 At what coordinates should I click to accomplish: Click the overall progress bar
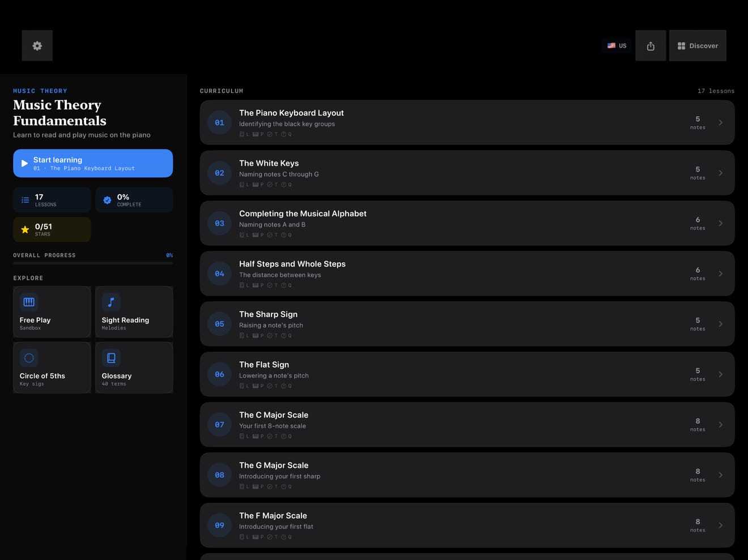[x=93, y=263]
